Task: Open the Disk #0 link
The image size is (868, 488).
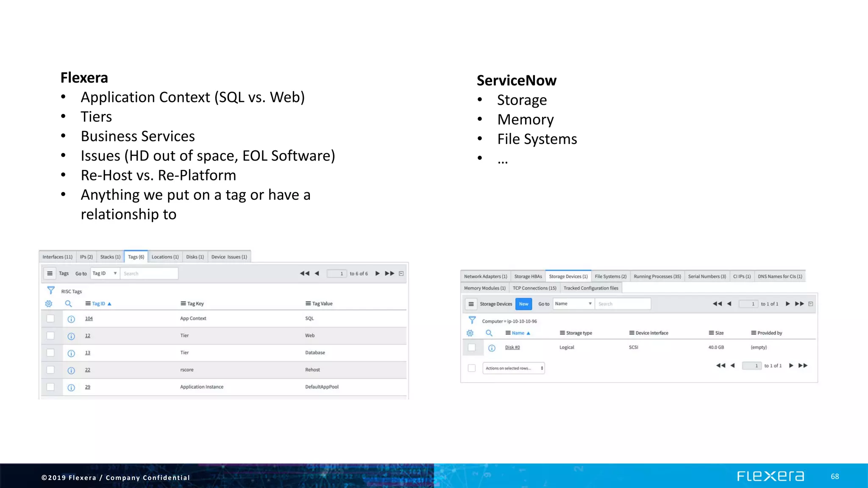Action: click(512, 347)
